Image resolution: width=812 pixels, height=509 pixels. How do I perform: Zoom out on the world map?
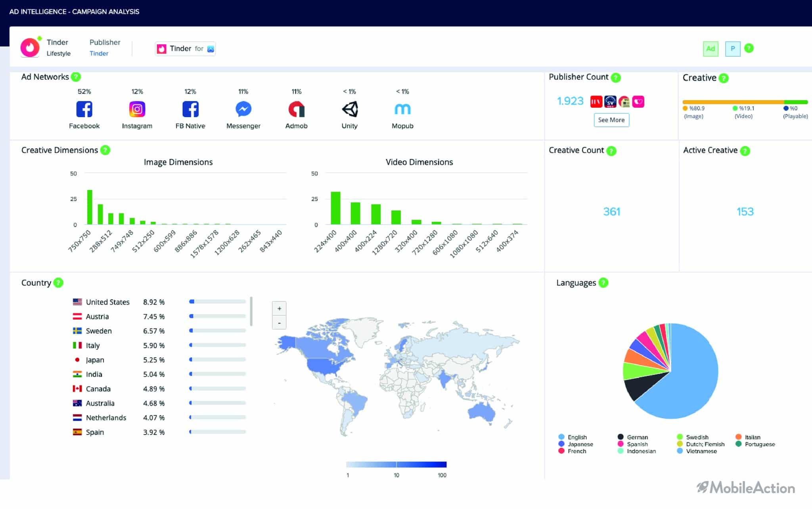279,323
